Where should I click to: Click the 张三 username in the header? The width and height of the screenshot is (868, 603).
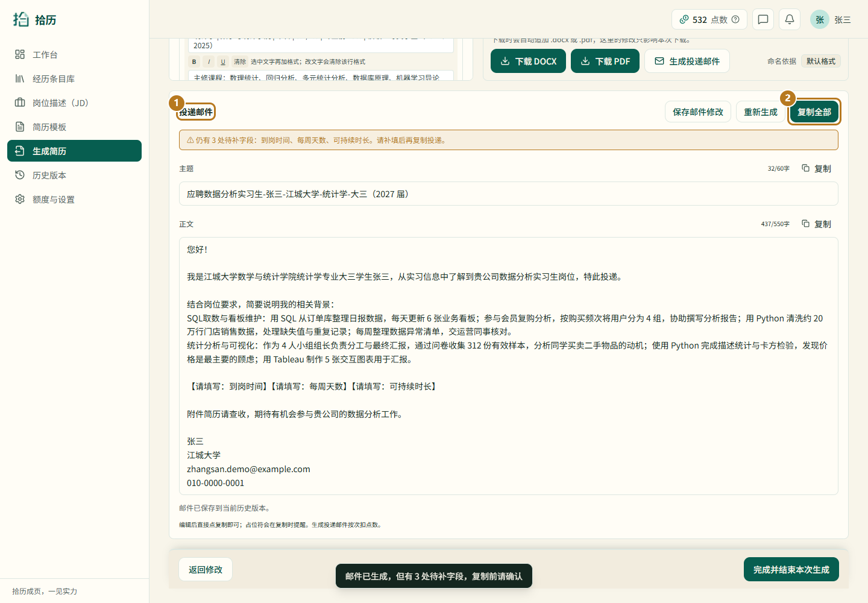coord(843,20)
